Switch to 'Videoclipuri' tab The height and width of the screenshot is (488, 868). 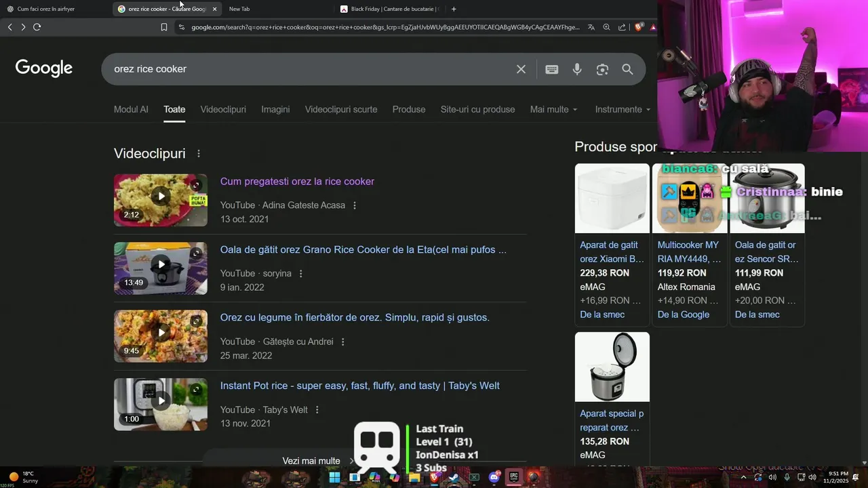(x=223, y=109)
